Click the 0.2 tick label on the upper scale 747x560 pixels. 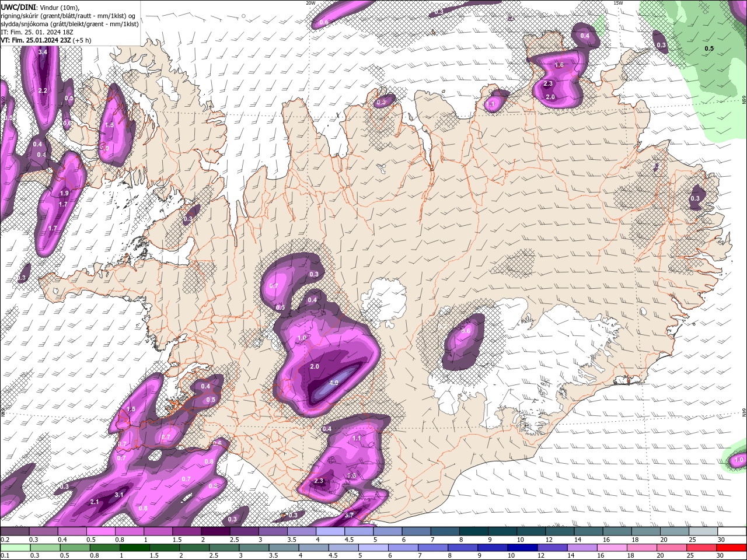pos(5,540)
